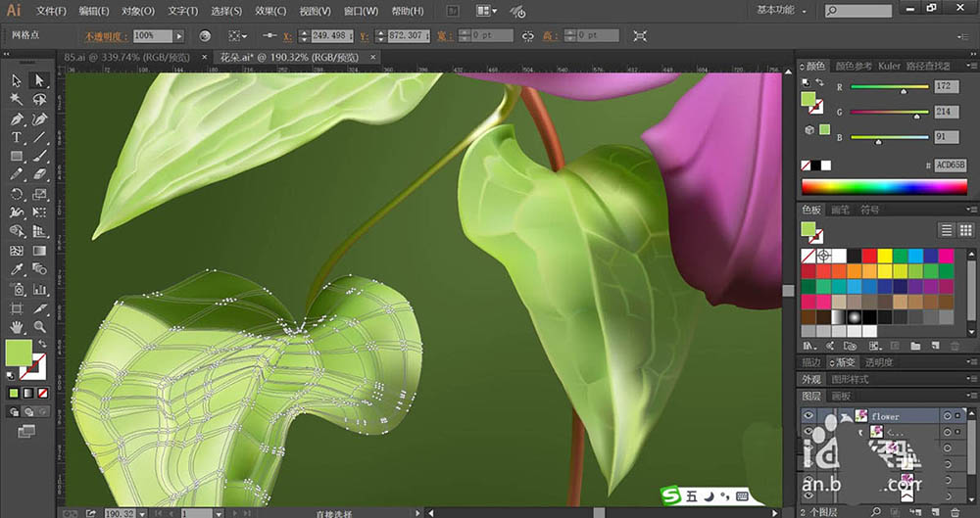Select the Rectangle shape tool
The height and width of the screenshot is (518, 980).
(17, 157)
